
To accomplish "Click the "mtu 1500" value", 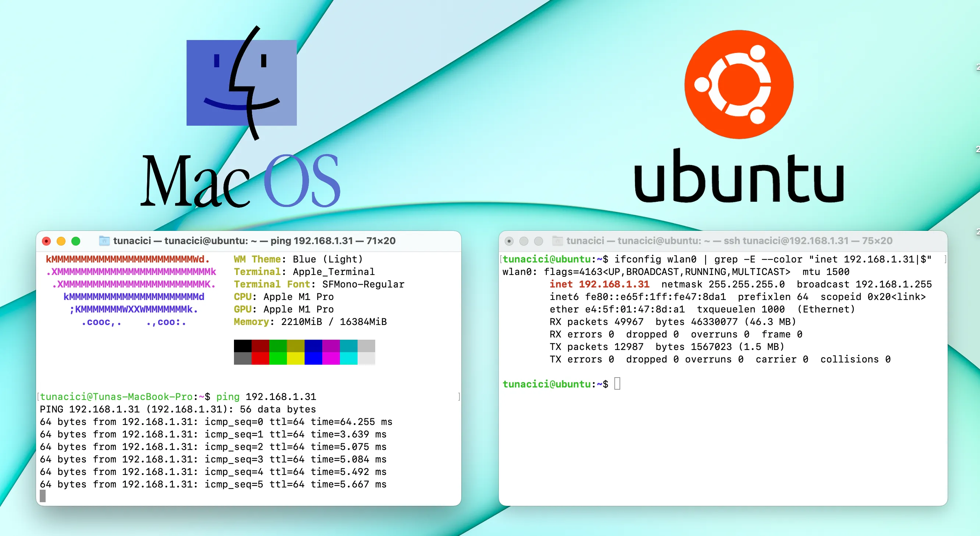I will tap(826, 272).
